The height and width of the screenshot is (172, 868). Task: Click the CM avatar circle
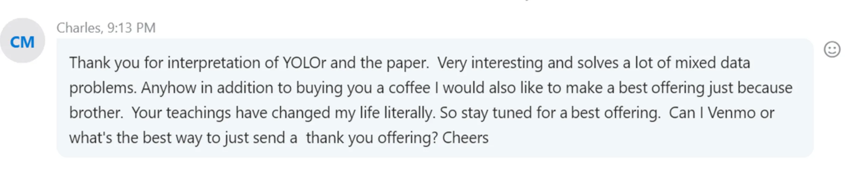22,41
